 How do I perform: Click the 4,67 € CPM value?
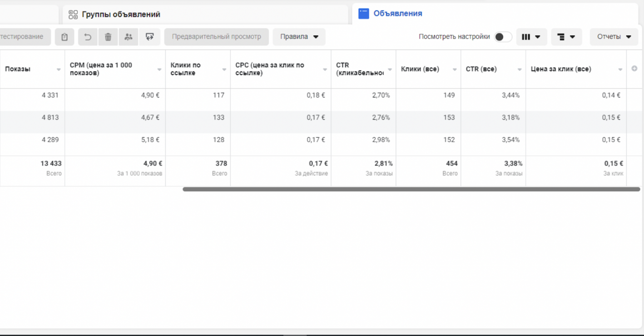coord(150,117)
